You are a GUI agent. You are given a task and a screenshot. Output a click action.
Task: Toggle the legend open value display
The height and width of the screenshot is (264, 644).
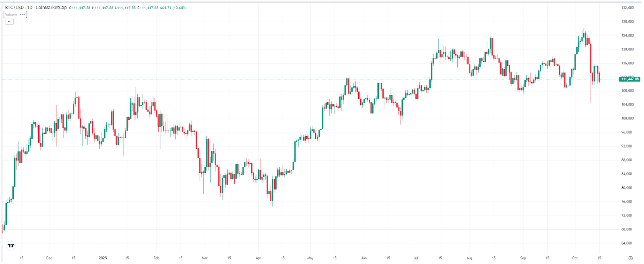coord(80,7)
